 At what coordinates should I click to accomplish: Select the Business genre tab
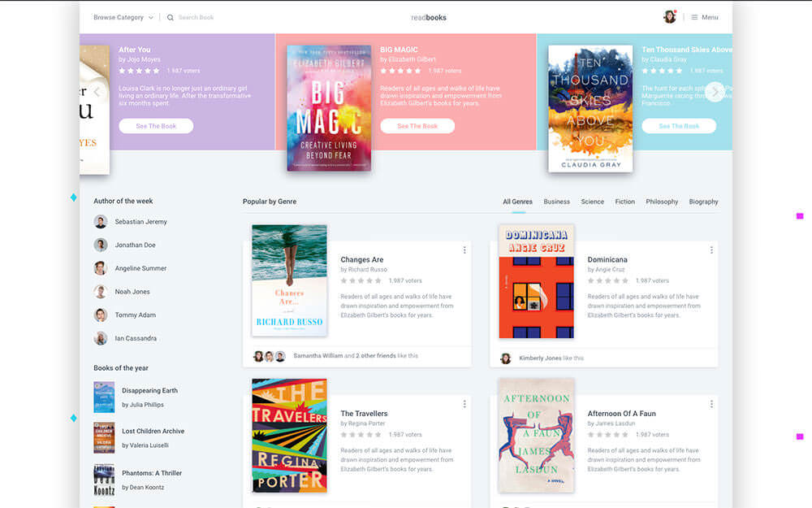point(557,202)
